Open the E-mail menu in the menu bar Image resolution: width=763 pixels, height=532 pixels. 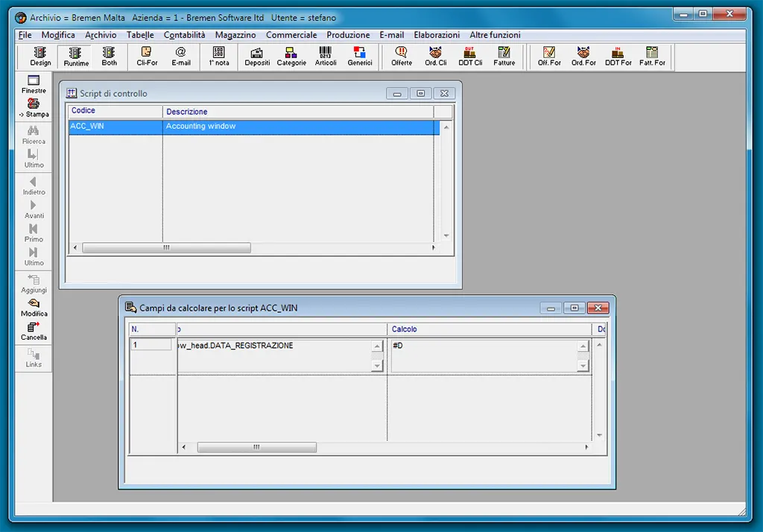[392, 35]
